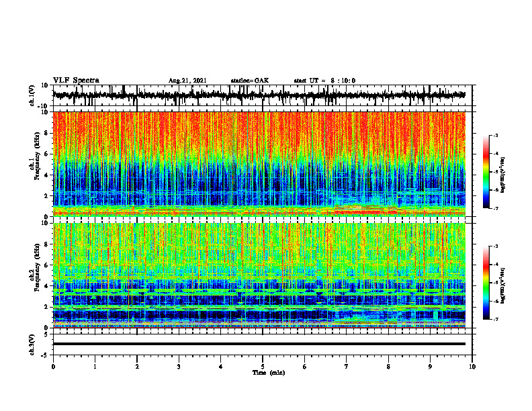
Task: Select the date text "Aug.21, 2021"
Action: click(x=187, y=81)
